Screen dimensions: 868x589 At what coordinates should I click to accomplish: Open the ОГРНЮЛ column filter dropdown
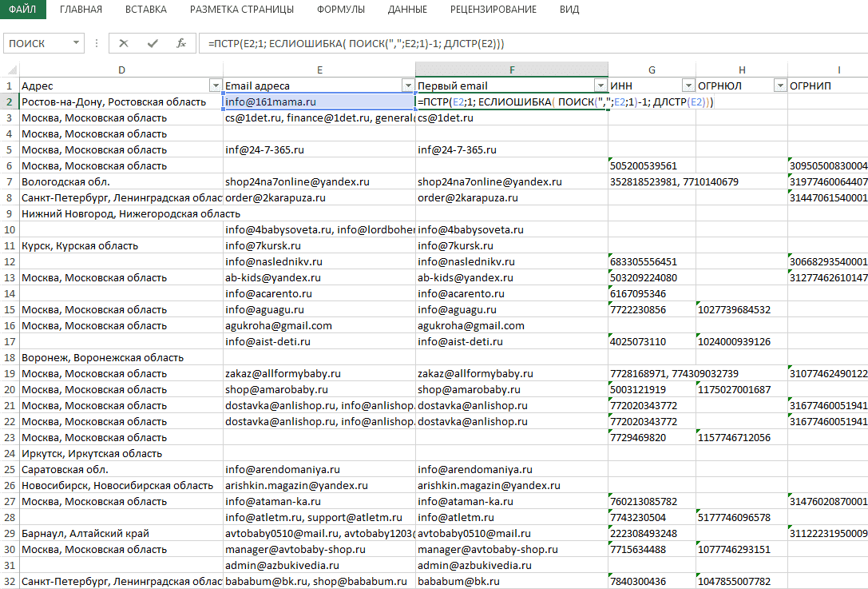780,86
